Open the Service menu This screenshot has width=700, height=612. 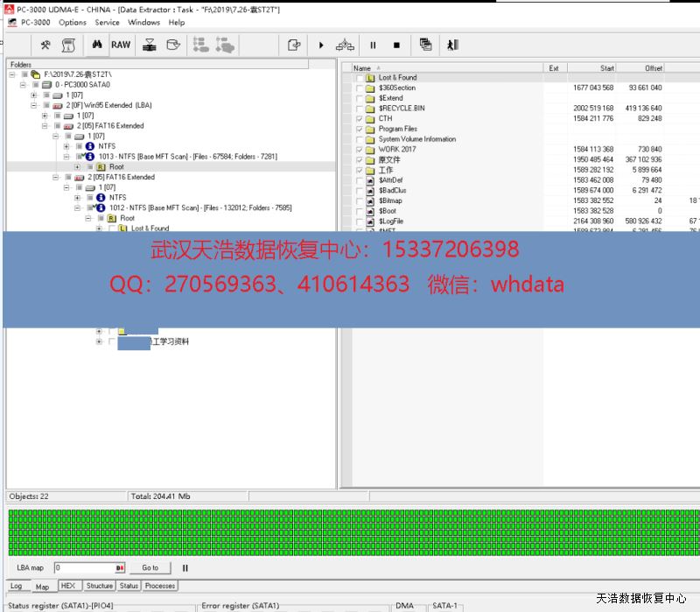tap(107, 23)
